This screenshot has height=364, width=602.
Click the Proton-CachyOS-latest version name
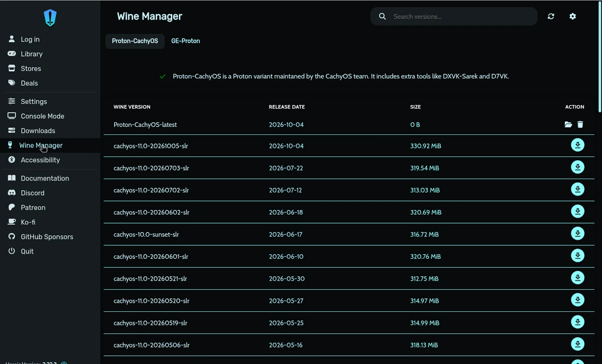click(145, 124)
